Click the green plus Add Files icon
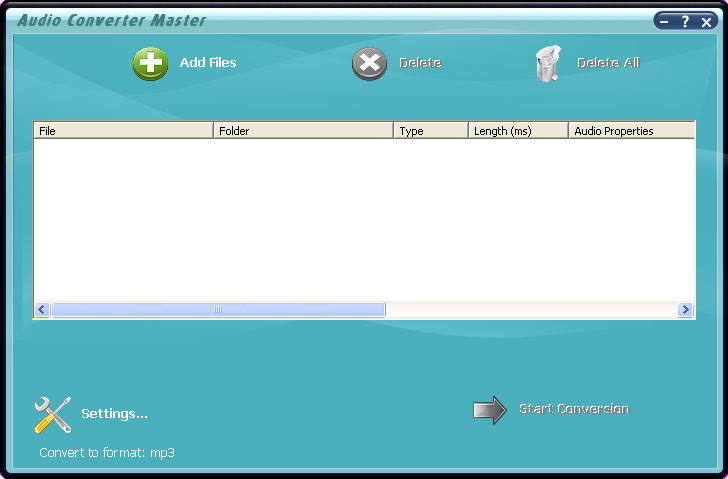This screenshot has height=479, width=728. [x=150, y=64]
